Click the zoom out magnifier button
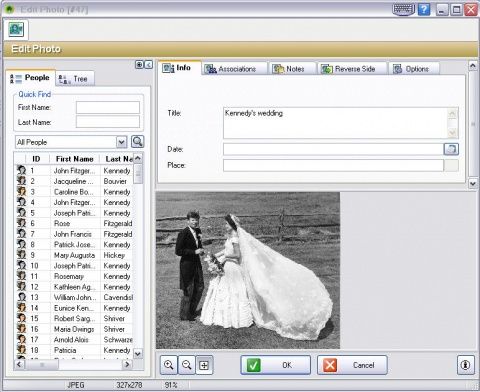This screenshot has width=480, height=392. point(186,365)
